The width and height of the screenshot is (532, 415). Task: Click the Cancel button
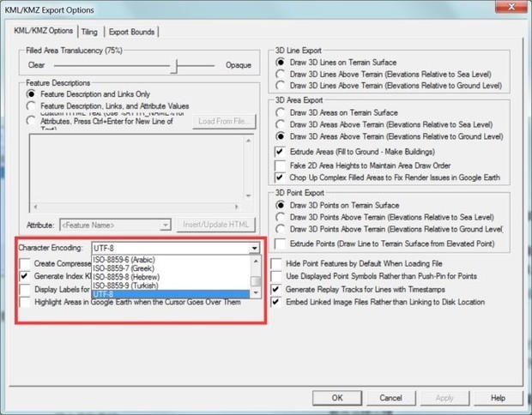click(390, 398)
